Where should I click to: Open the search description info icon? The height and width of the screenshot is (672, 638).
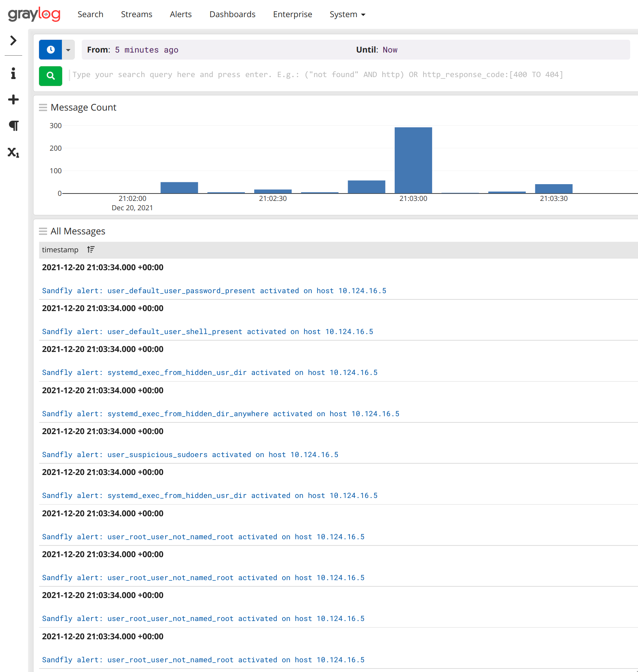(x=13, y=73)
